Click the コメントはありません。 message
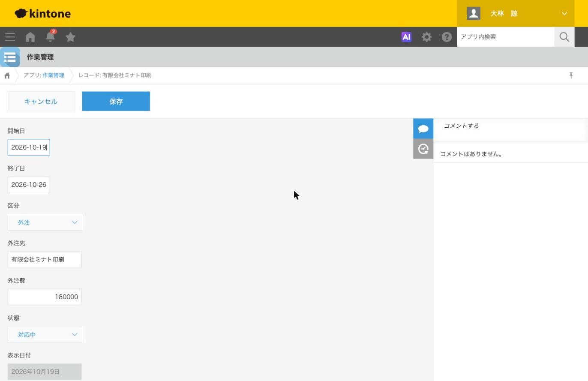 (x=471, y=154)
